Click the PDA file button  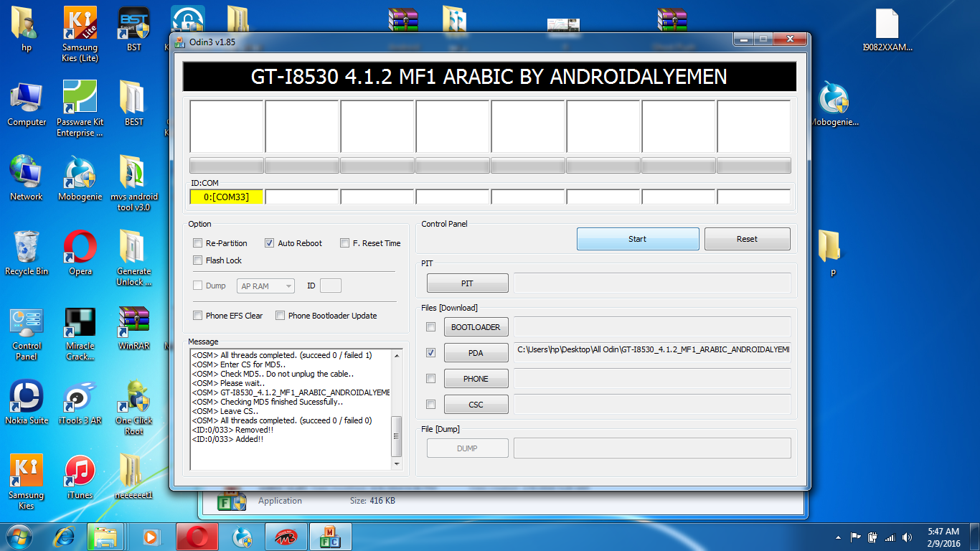coord(476,353)
